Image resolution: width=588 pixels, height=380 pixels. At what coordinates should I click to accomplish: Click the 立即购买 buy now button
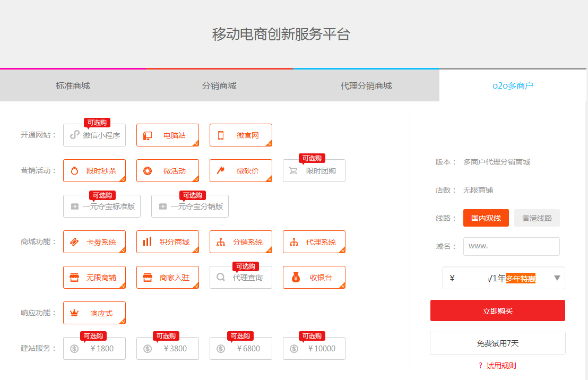pos(497,311)
